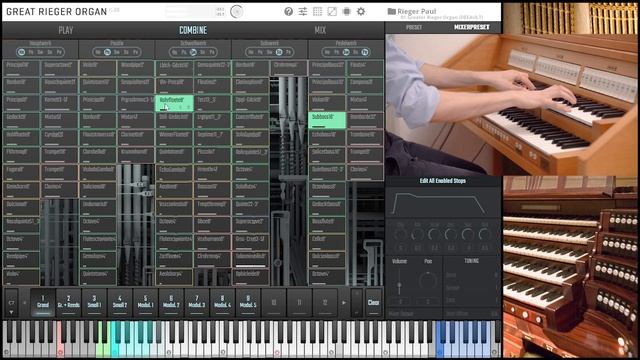This screenshot has height=360, width=640.
Task: Assign Pedalwerk division to Pe keyboard
Action: pyautogui.click(x=365, y=52)
